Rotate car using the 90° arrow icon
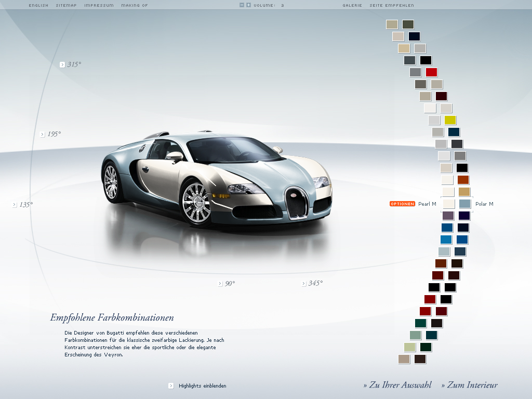 (x=220, y=284)
